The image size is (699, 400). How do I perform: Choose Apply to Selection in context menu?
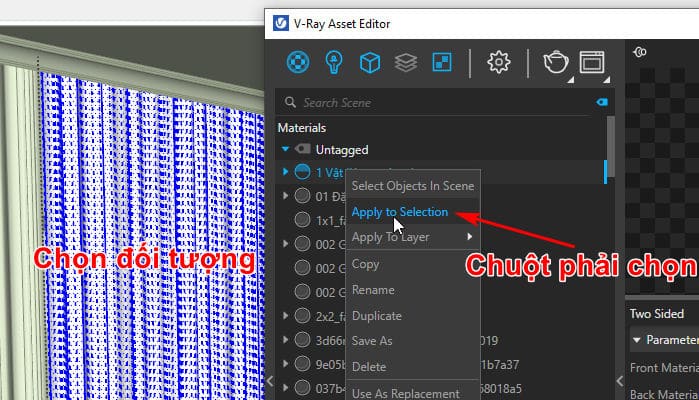(399, 211)
